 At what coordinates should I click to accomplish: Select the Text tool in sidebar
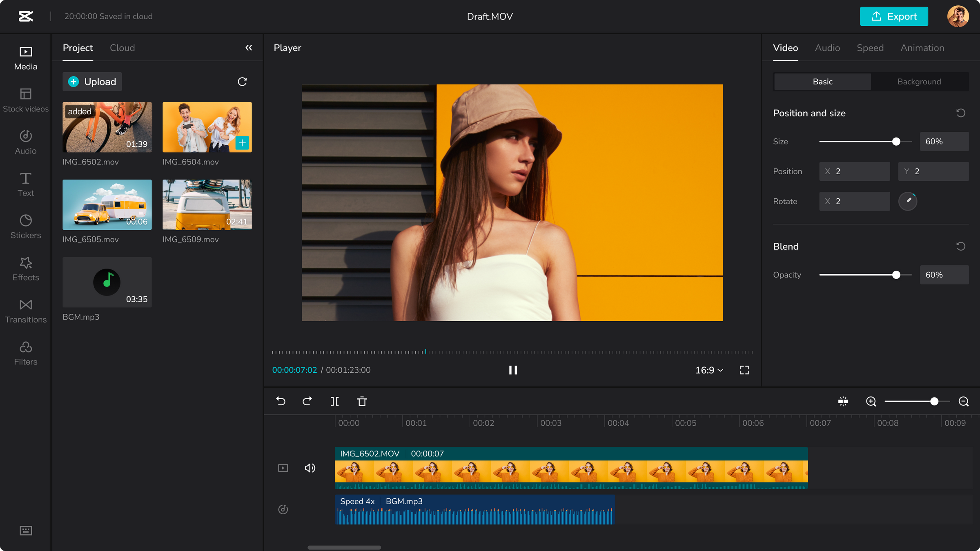pyautogui.click(x=25, y=185)
